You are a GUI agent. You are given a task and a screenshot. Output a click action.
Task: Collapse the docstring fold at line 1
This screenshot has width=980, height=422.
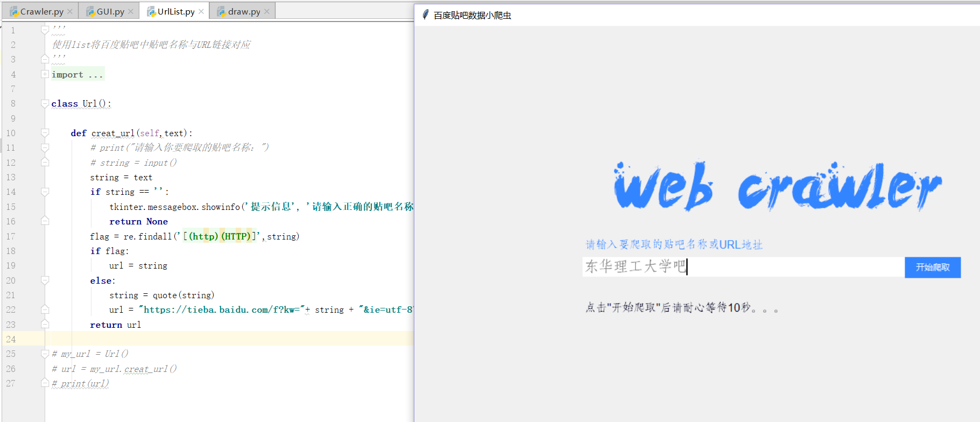point(45,30)
